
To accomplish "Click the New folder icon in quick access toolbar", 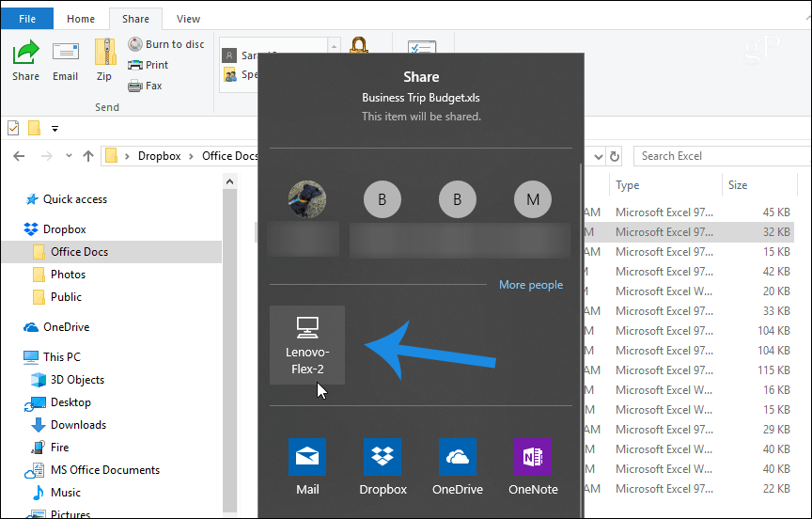I will [34, 128].
